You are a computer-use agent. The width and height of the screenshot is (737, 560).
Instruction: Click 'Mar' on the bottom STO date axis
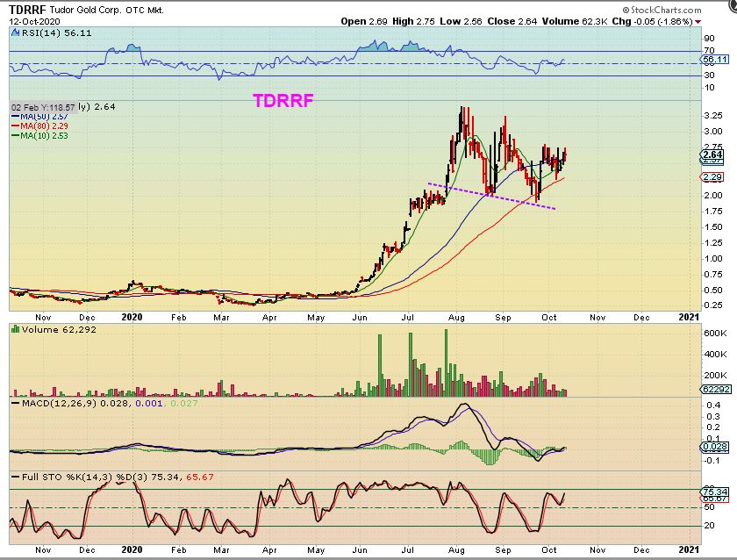click(221, 550)
